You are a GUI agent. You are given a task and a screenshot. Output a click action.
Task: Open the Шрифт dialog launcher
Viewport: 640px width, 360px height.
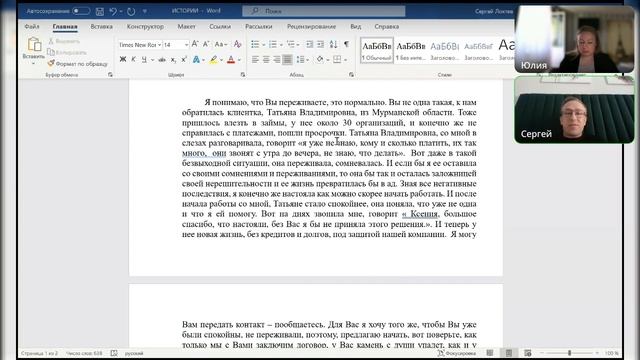click(x=243, y=75)
